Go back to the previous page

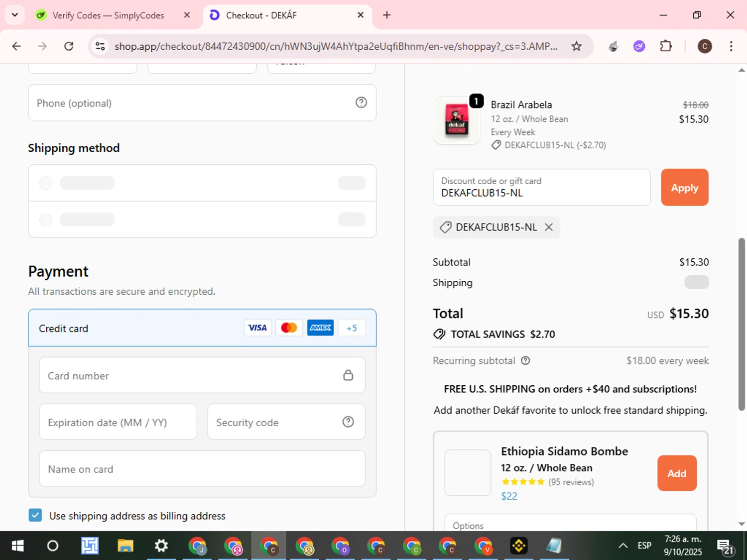click(x=16, y=46)
